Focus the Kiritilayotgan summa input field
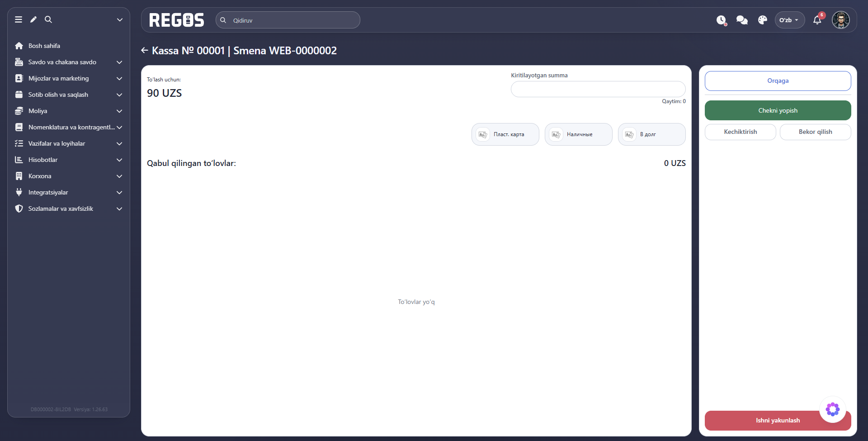This screenshot has height=441, width=868. 598,89
